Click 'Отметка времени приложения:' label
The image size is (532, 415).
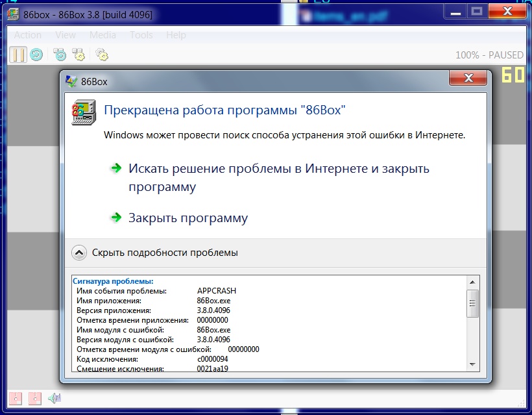(x=132, y=320)
